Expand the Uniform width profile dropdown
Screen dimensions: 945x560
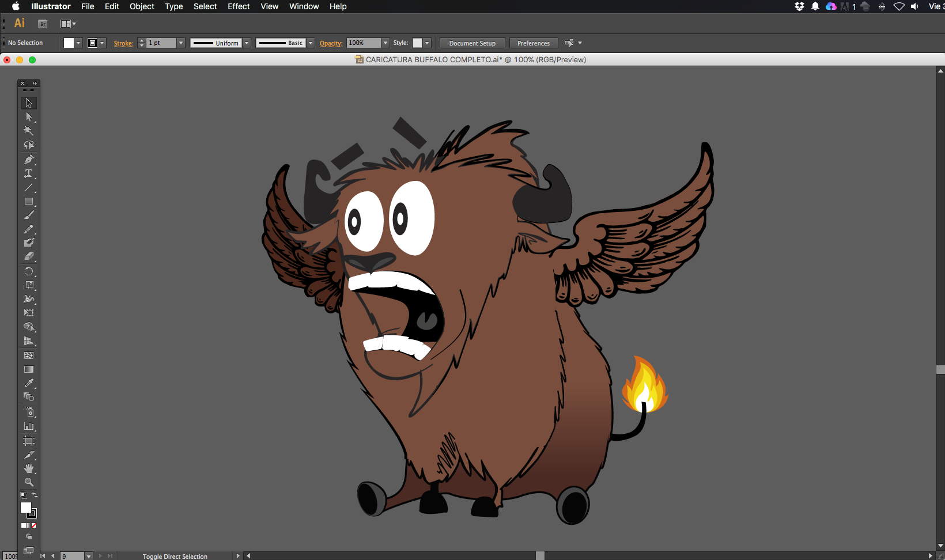tap(247, 43)
